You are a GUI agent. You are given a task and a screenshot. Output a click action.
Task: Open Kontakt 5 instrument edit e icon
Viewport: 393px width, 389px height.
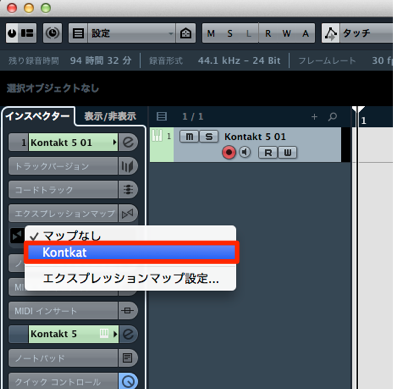pyautogui.click(x=128, y=334)
